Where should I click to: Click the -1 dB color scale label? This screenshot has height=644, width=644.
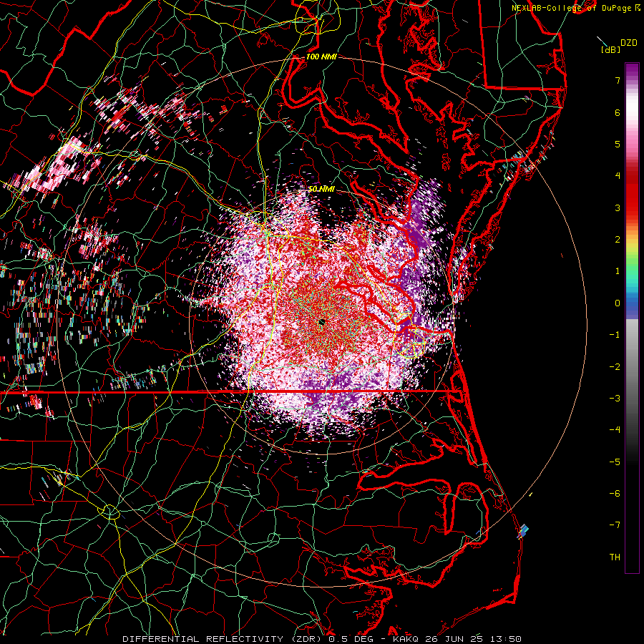point(615,335)
